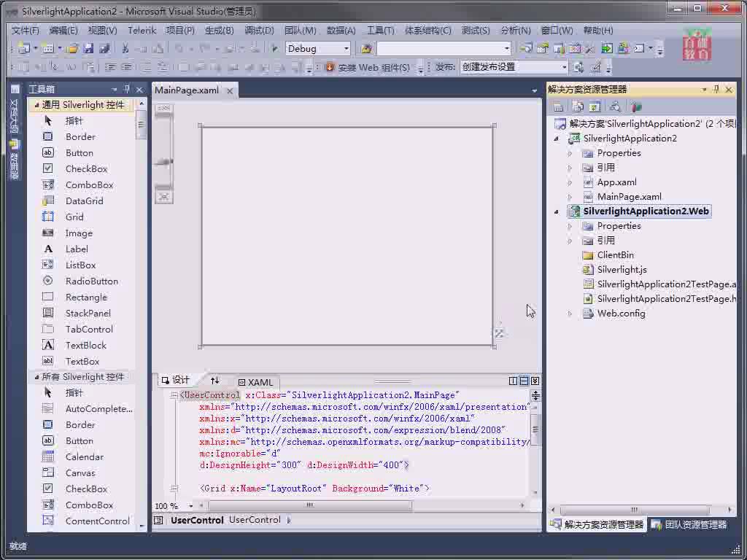747x560 pixels.
Task: Click the Save floppy disk icon
Action: [x=88, y=48]
